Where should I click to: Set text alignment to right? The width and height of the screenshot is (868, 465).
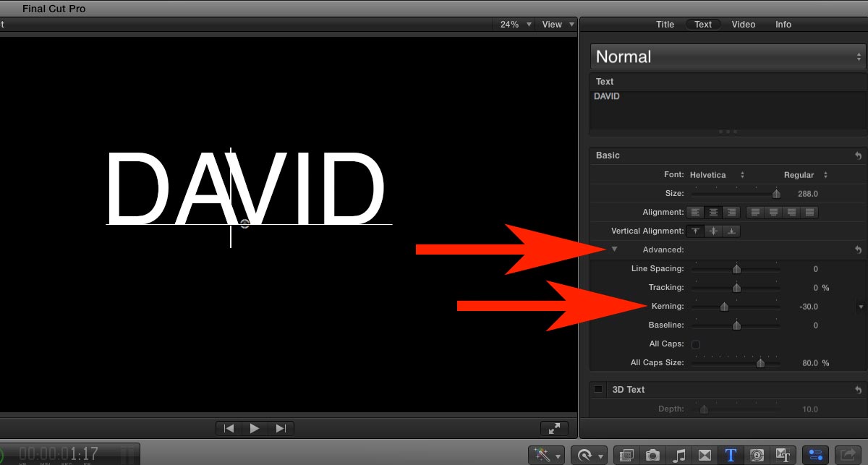731,213
